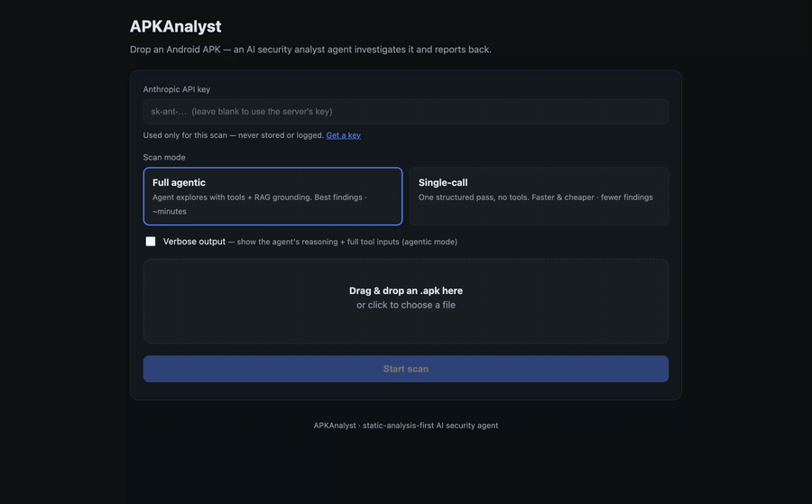Click the APKAnalyst page heading
Viewport: 812px width, 504px height.
click(x=176, y=26)
